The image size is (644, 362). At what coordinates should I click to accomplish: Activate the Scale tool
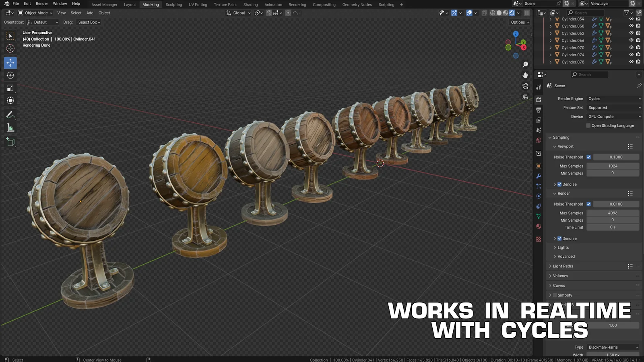point(10,88)
